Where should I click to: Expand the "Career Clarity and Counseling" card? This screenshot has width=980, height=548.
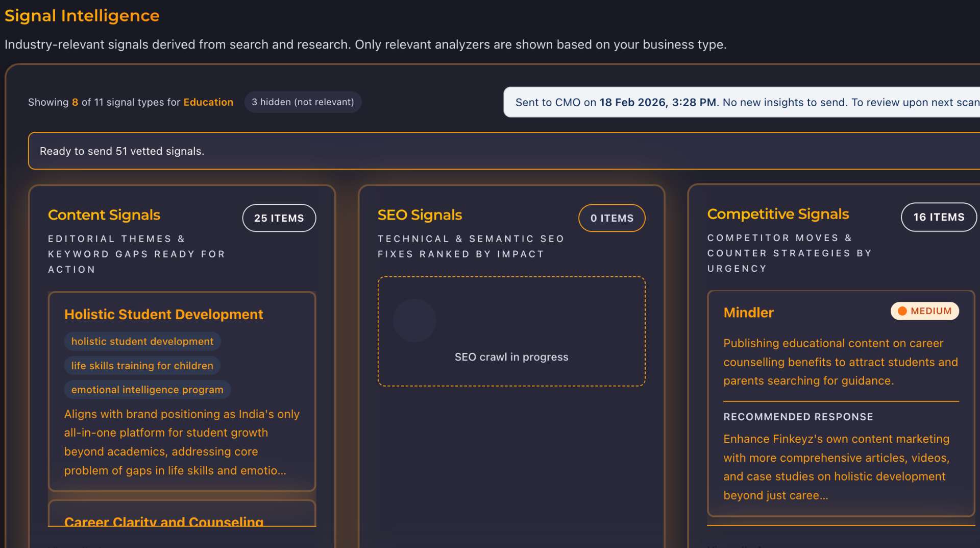coord(163,522)
